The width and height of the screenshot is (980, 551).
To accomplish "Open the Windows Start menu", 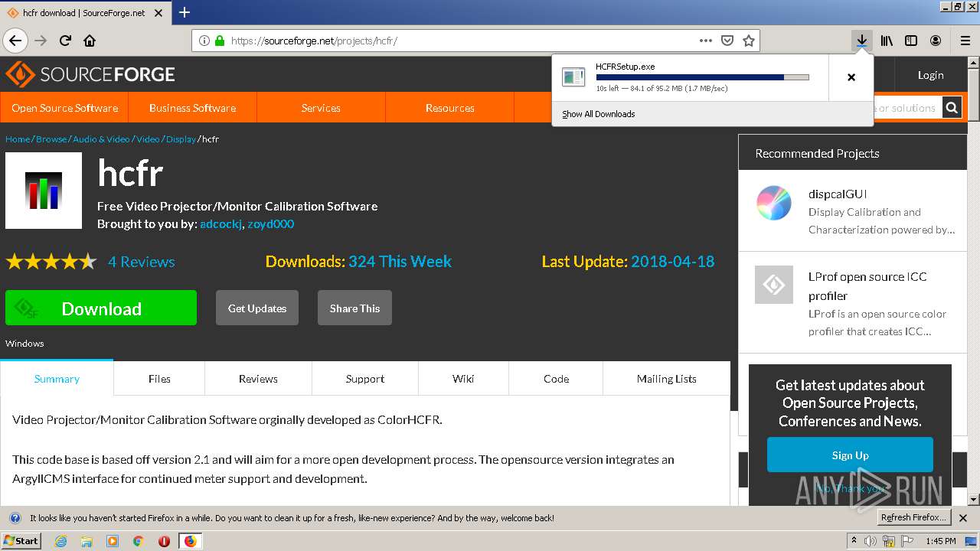I will tap(21, 541).
